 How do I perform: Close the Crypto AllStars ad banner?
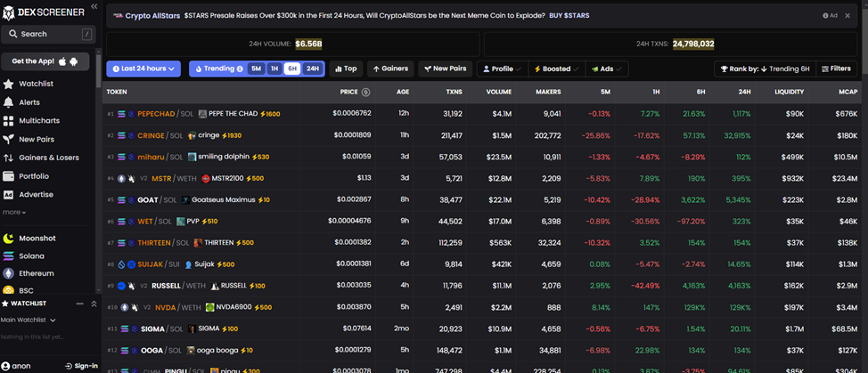pyautogui.click(x=847, y=15)
